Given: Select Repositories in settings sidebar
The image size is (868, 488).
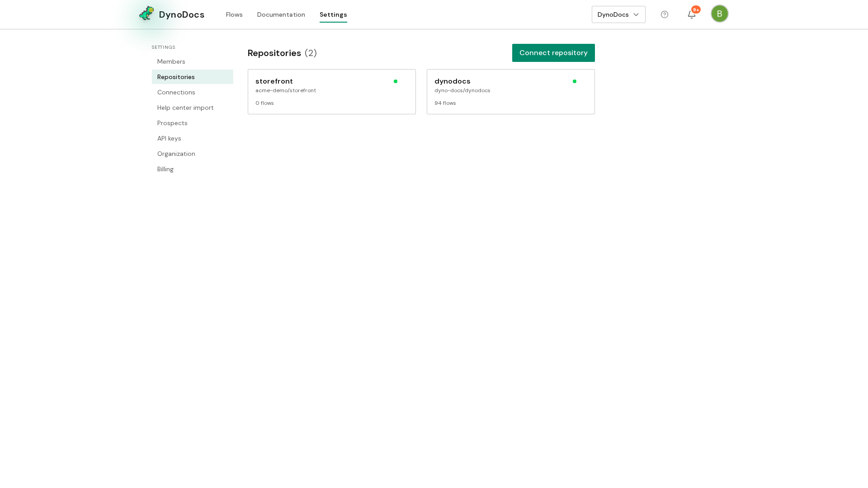Looking at the screenshot, I should pos(193,77).
